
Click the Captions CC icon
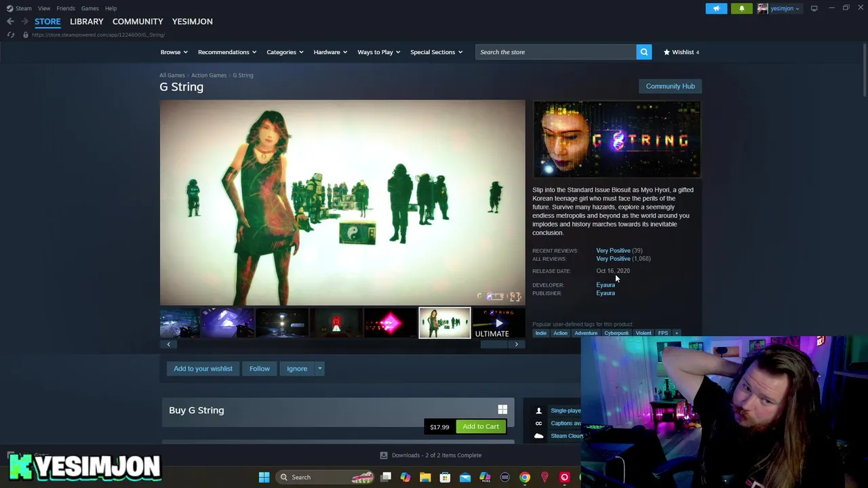pyautogui.click(x=538, y=424)
